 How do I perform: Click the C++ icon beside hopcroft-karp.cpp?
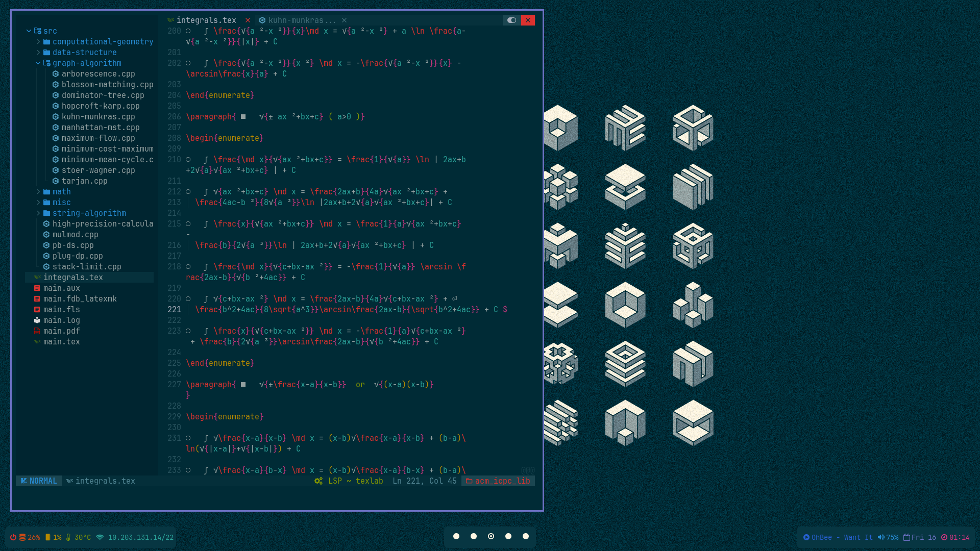[x=56, y=106]
